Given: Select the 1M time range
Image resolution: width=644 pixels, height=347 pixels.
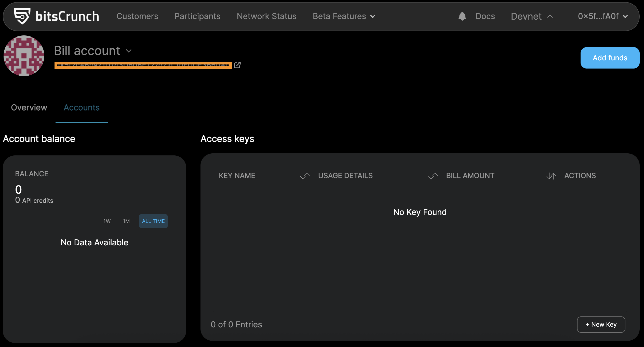Looking at the screenshot, I should (126, 221).
